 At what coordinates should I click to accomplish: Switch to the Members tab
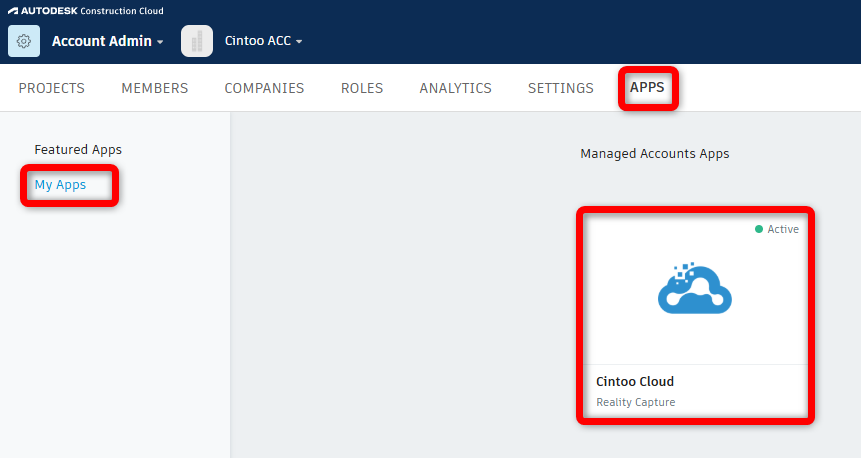[155, 88]
